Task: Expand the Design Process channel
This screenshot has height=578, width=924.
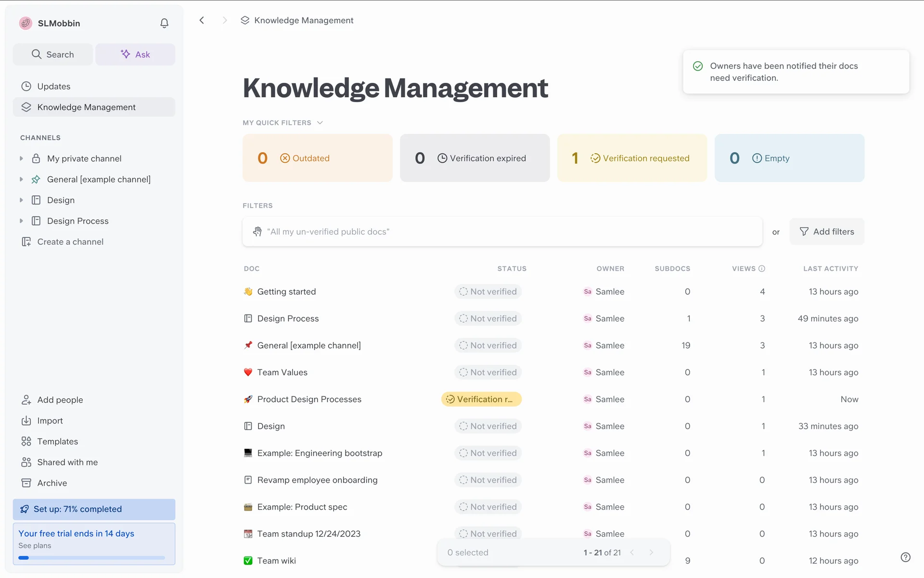Action: (x=21, y=221)
